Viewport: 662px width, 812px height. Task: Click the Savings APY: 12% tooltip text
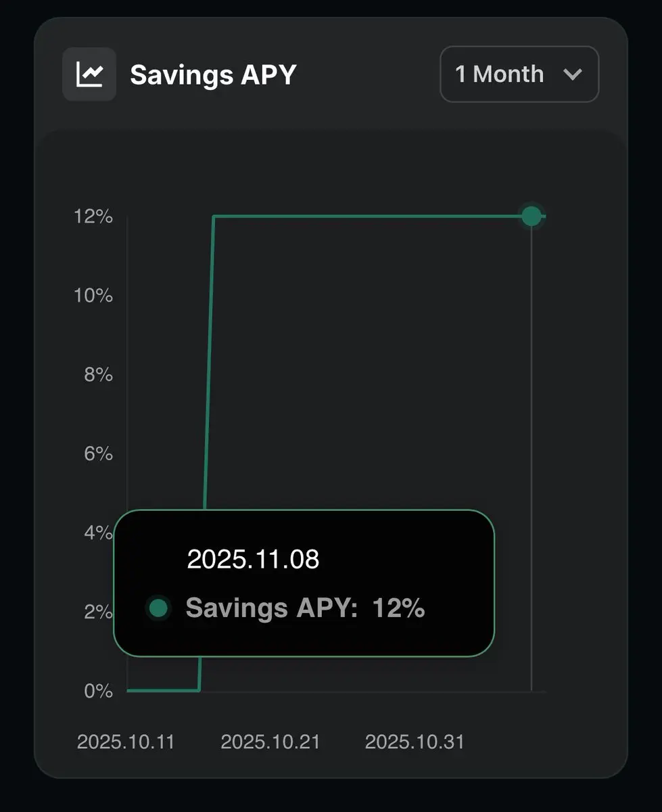pos(305,608)
